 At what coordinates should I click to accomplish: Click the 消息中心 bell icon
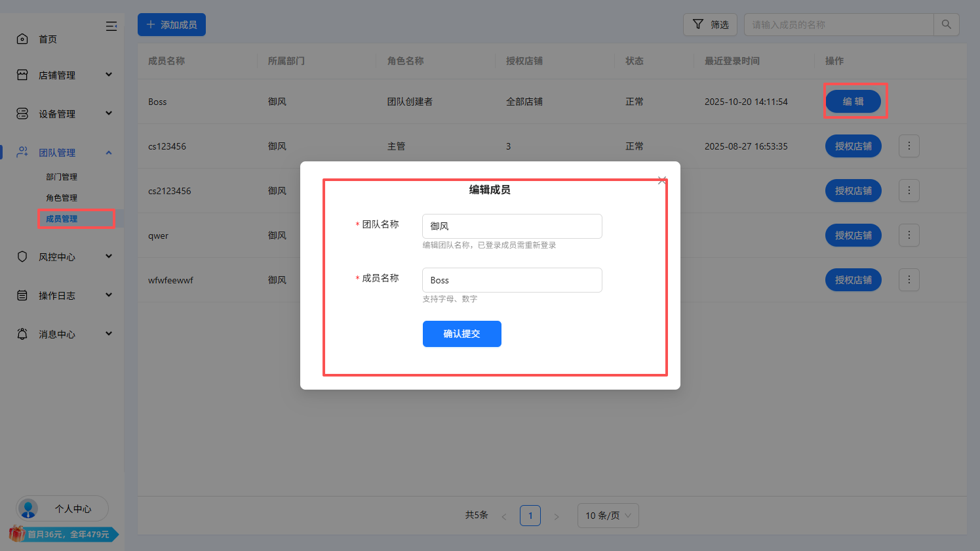coord(22,334)
